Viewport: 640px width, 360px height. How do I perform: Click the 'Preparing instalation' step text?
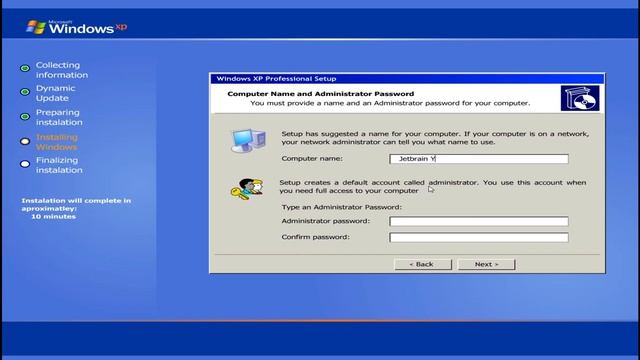(59, 117)
